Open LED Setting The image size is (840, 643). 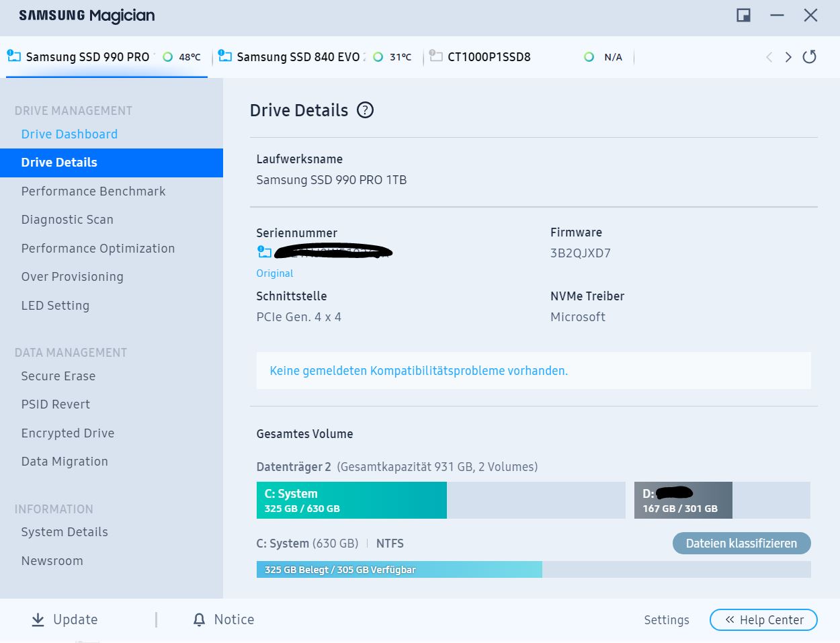click(x=55, y=305)
